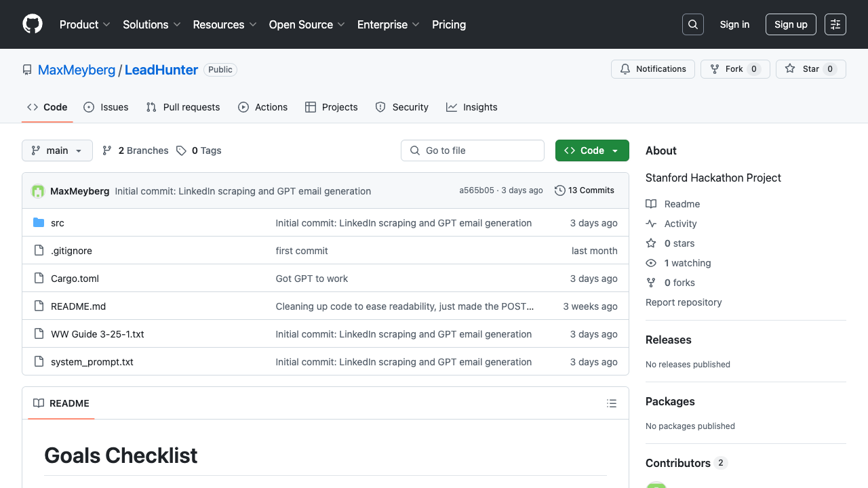Open README.md file name link

click(79, 306)
